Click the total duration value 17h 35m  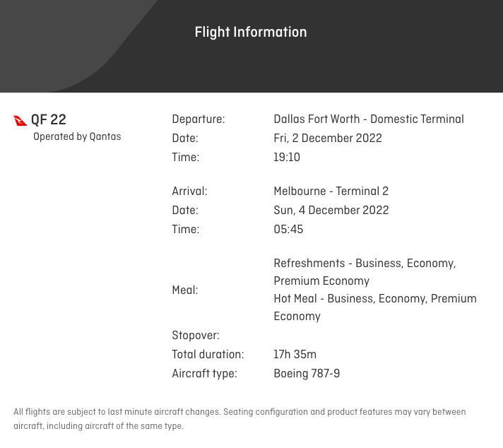point(295,354)
